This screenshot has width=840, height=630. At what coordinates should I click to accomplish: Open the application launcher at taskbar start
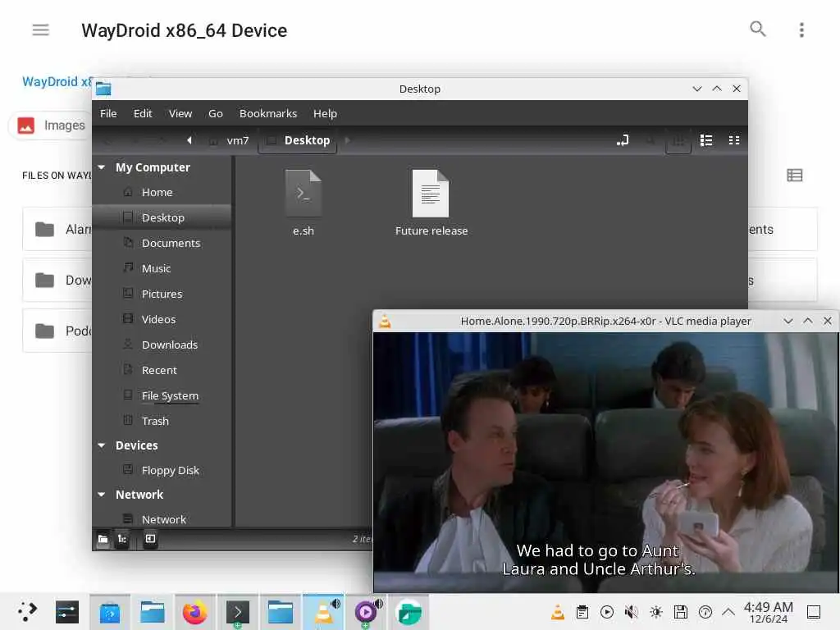[x=27, y=611]
